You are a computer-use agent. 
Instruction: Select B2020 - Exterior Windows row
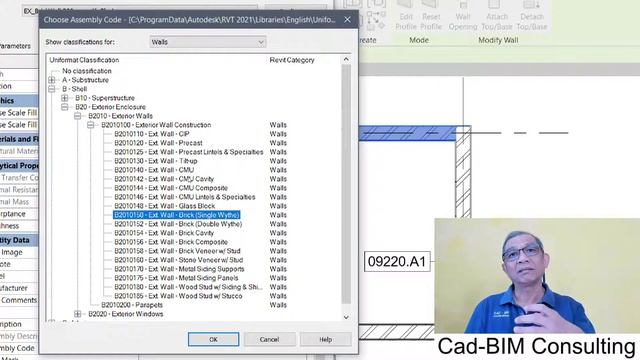(x=126, y=314)
